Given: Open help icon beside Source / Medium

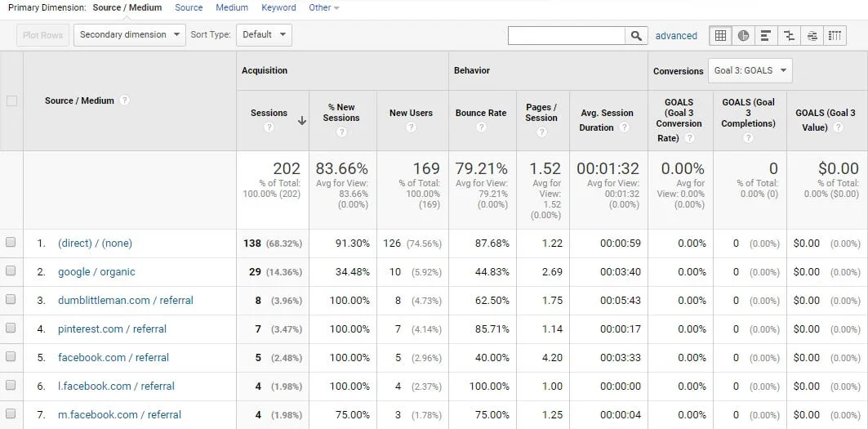Looking at the screenshot, I should tap(125, 101).
